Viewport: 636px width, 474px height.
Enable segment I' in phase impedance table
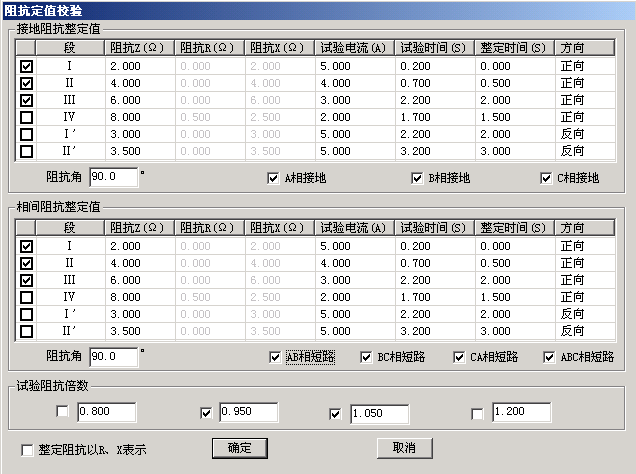(x=26, y=314)
